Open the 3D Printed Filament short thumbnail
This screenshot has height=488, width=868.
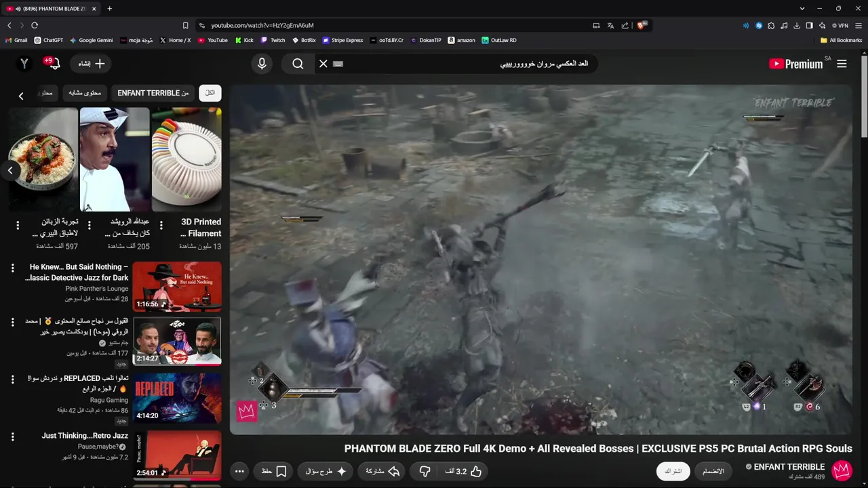pyautogui.click(x=186, y=159)
